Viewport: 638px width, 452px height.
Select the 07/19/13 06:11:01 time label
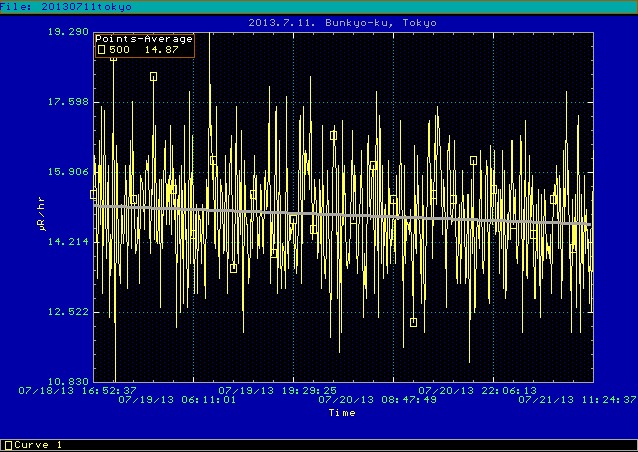click(177, 400)
